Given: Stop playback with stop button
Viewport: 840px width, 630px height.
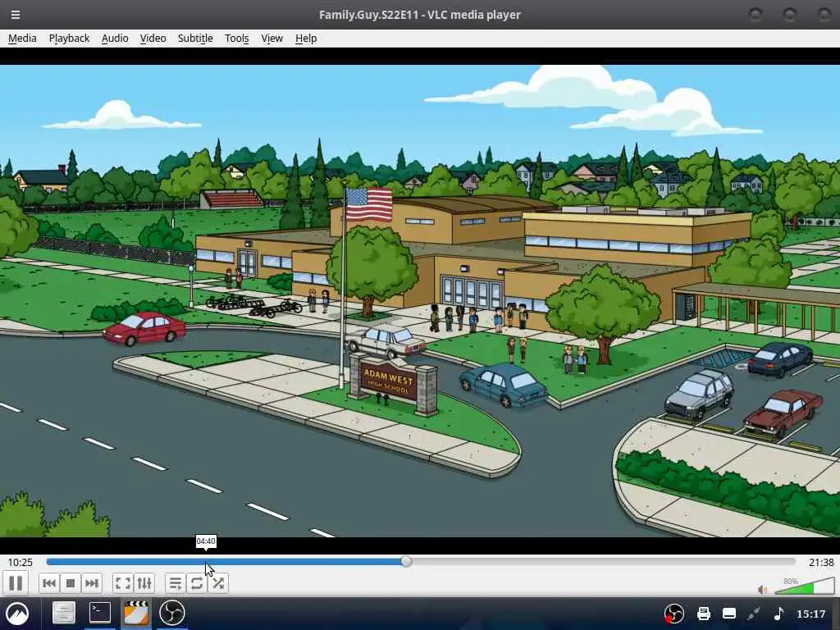Looking at the screenshot, I should [71, 583].
